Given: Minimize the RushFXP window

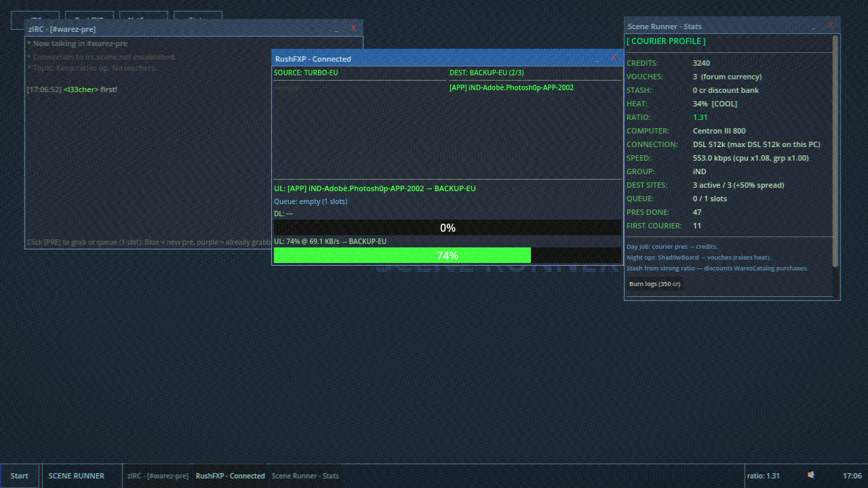Looking at the screenshot, I should pos(597,58).
